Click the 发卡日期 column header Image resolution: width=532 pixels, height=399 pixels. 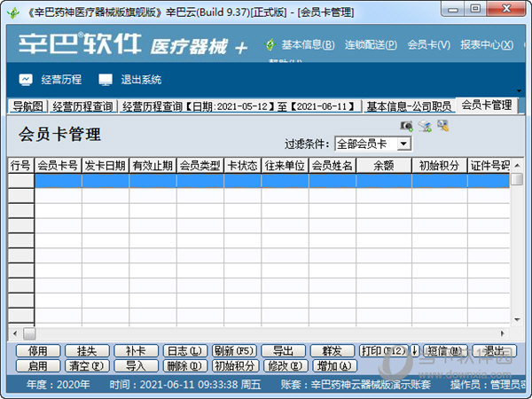point(106,166)
